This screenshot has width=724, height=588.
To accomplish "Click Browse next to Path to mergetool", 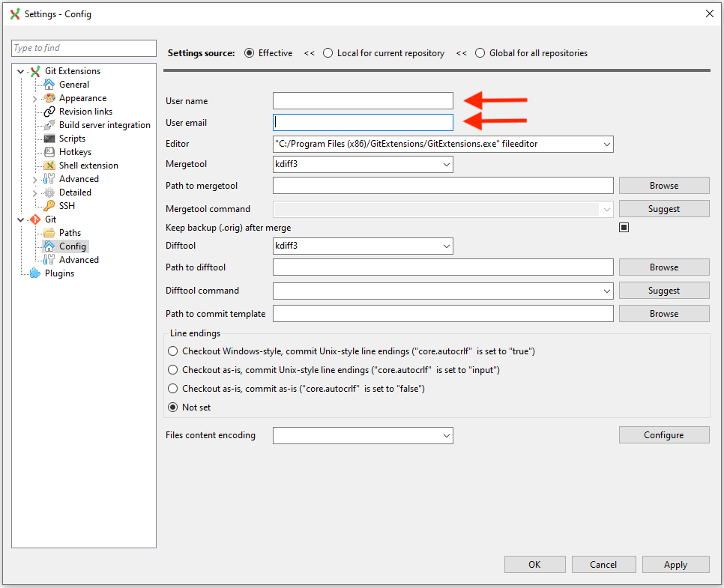I will click(664, 186).
